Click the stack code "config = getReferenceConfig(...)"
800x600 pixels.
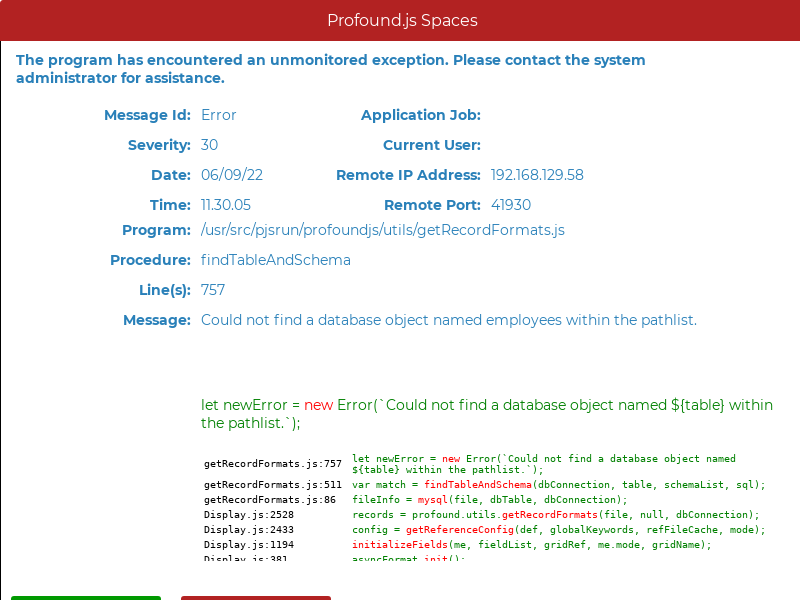pos(559,530)
